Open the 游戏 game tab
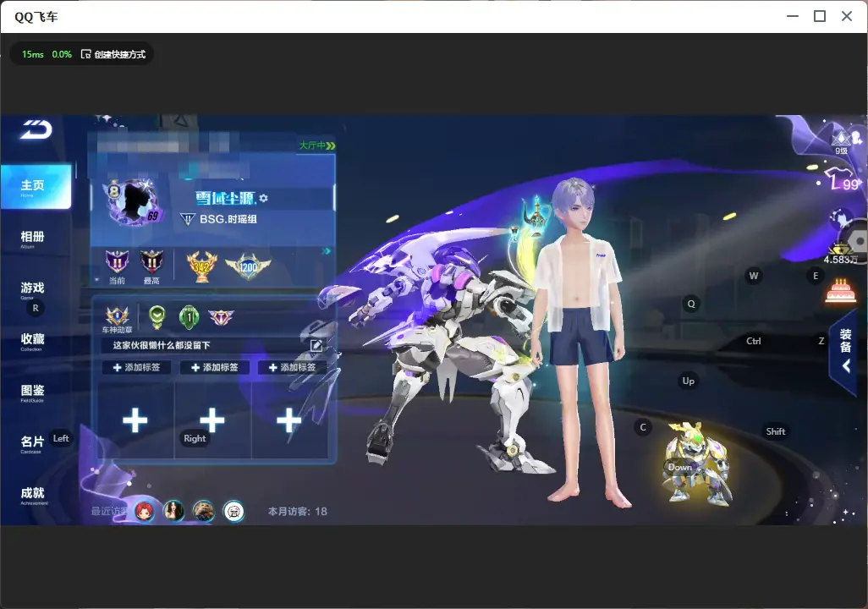Image resolution: width=868 pixels, height=609 pixels. click(x=33, y=289)
